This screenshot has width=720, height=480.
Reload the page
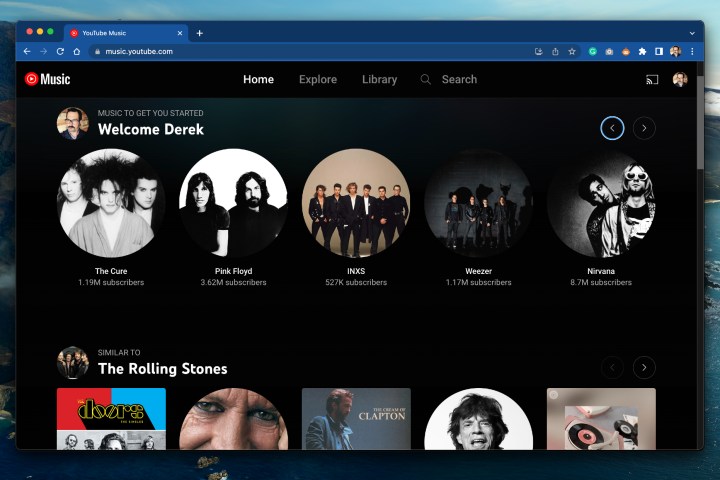pyautogui.click(x=60, y=51)
